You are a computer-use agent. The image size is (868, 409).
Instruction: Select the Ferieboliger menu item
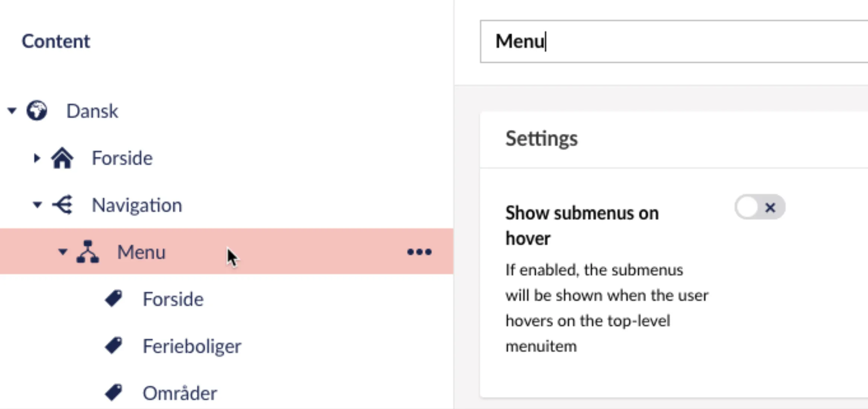(x=192, y=346)
